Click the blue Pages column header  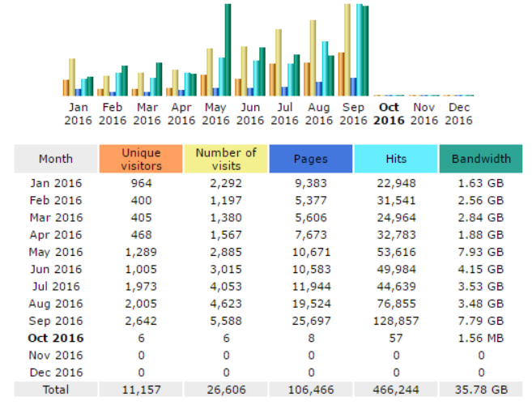click(x=311, y=159)
